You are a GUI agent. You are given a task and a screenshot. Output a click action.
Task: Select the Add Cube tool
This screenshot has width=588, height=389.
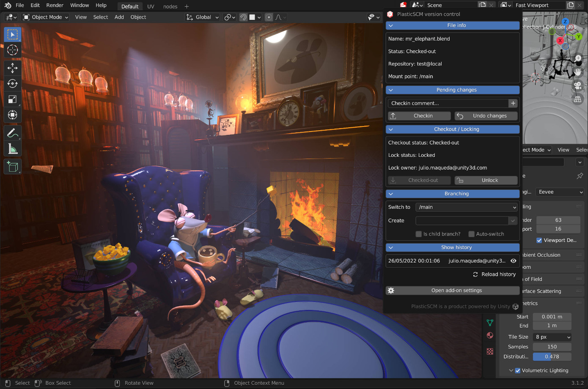pos(12,166)
